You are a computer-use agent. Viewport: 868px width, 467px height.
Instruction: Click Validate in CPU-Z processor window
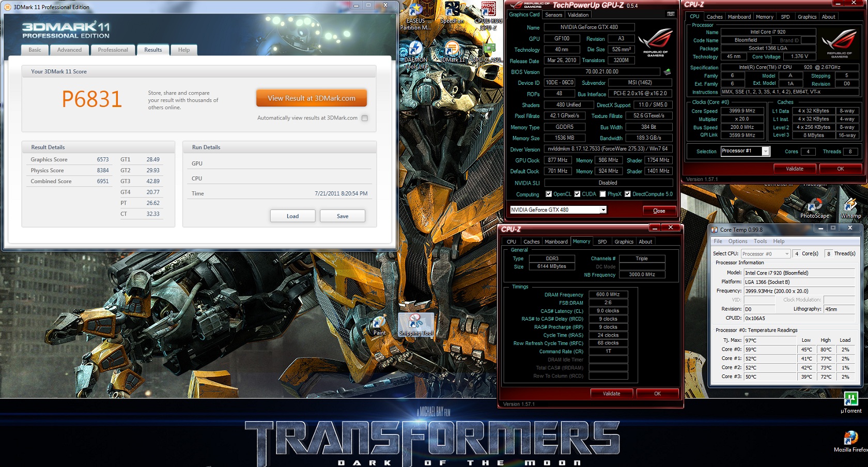pyautogui.click(x=795, y=169)
